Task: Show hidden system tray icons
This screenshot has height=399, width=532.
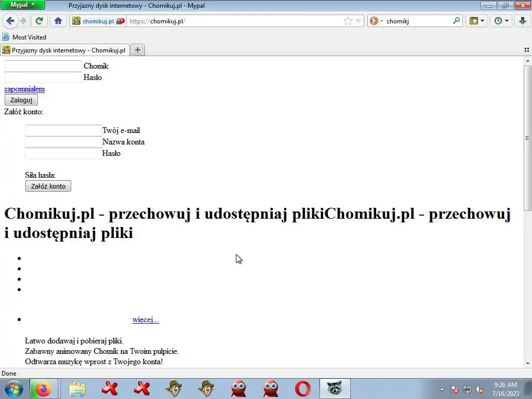Action: tap(442, 390)
